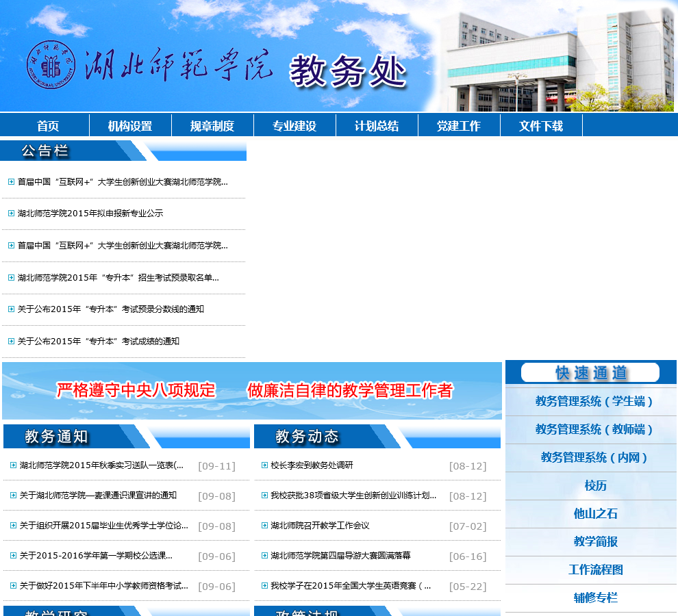Click the bullet icon beside 校长李宏到教务处调研

[264, 465]
